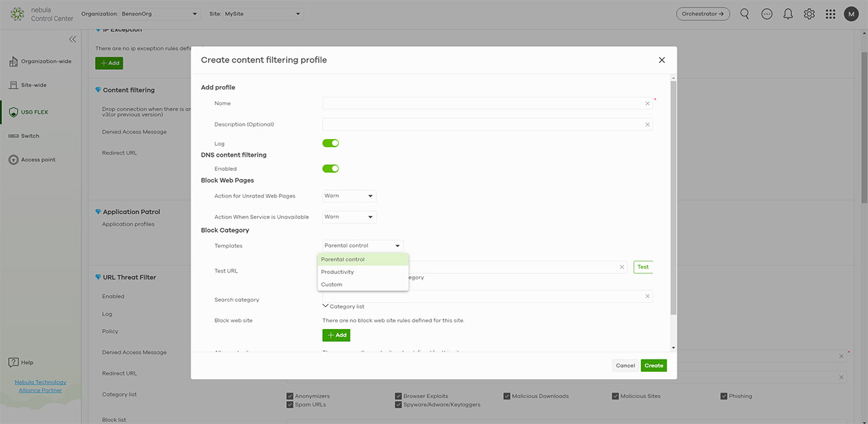The width and height of the screenshot is (868, 424).
Task: Click the Test button for Test URL
Action: pos(643,267)
